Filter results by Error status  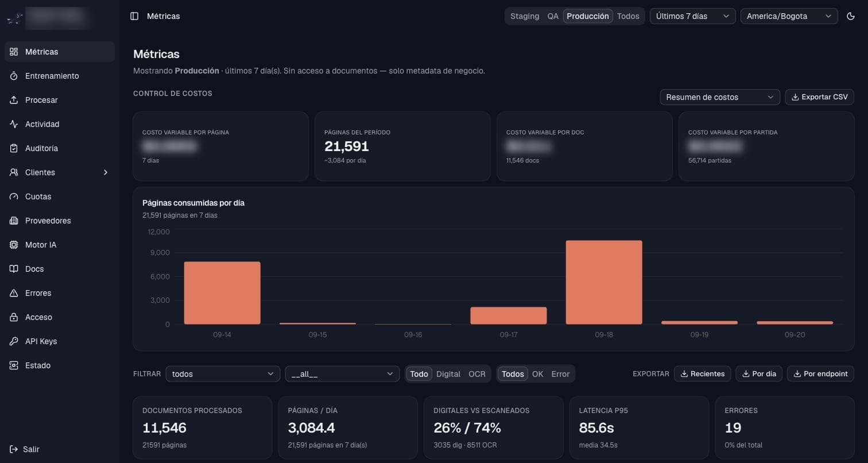point(560,374)
